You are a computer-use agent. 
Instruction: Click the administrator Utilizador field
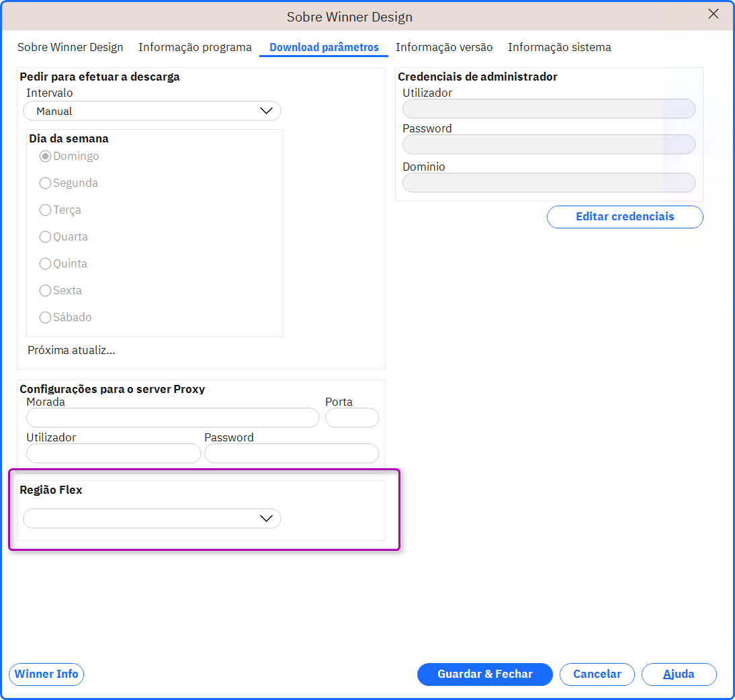[x=549, y=109]
